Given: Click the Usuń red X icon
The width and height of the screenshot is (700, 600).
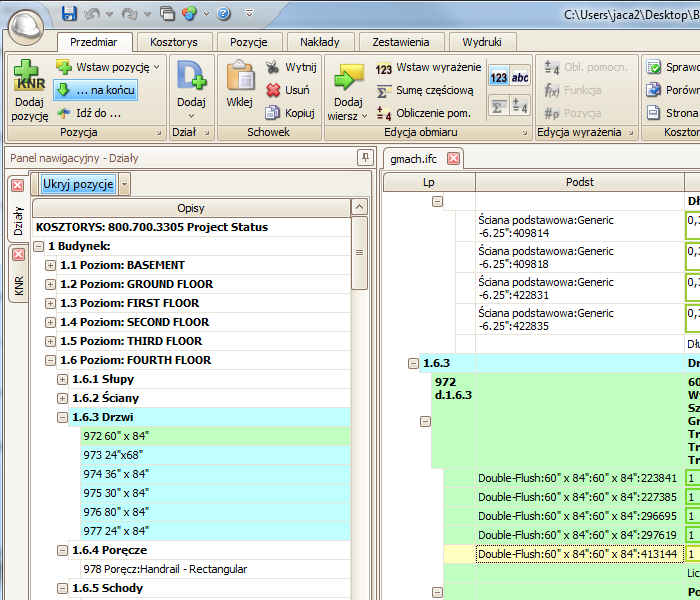Looking at the screenshot, I should [x=274, y=90].
